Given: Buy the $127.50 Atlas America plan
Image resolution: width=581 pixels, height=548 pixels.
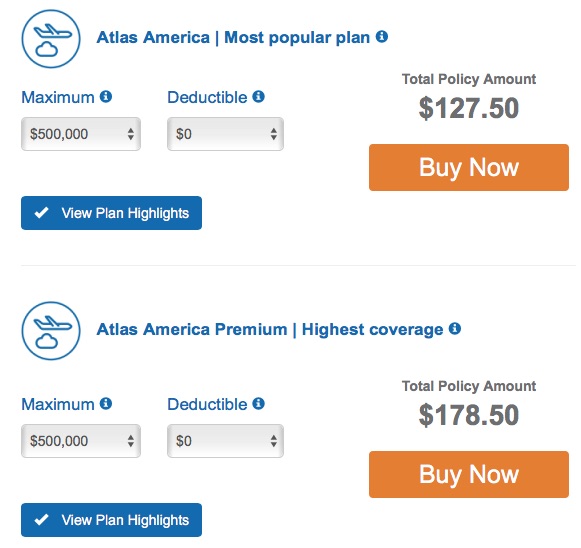Looking at the screenshot, I should pyautogui.click(x=469, y=167).
